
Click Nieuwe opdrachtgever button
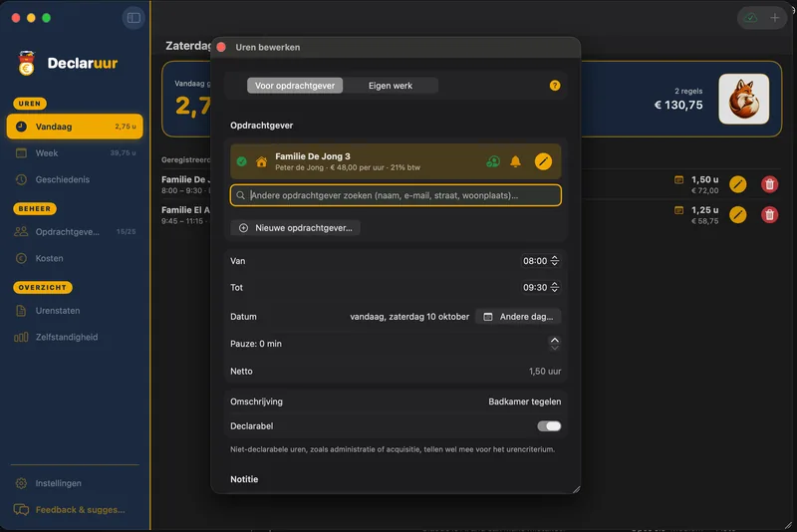(x=295, y=228)
